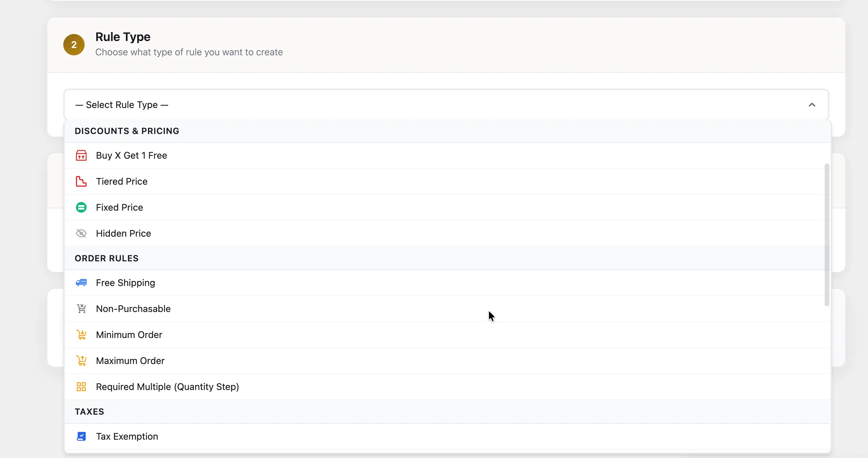
Task: Click the Tax Exemption checkmark icon
Action: click(81, 436)
